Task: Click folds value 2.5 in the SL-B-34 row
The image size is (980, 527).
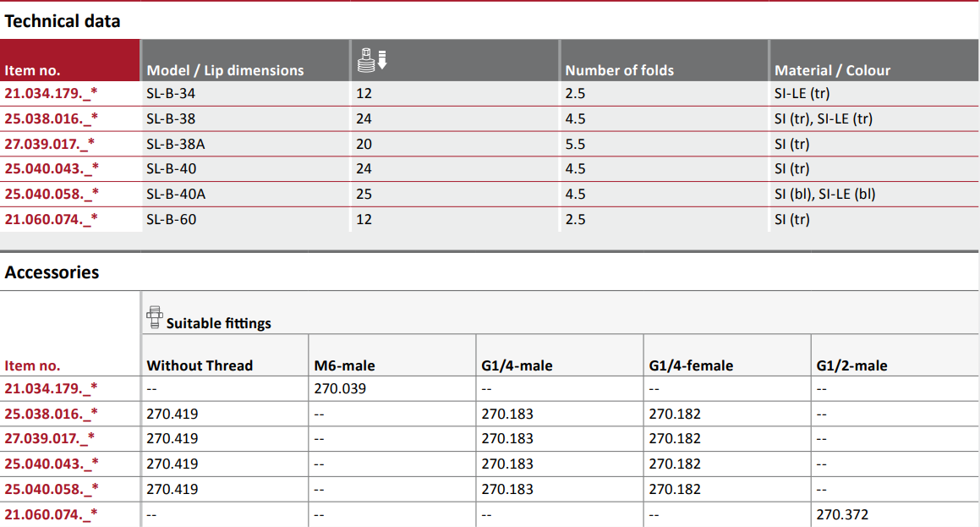Action: pyautogui.click(x=575, y=94)
